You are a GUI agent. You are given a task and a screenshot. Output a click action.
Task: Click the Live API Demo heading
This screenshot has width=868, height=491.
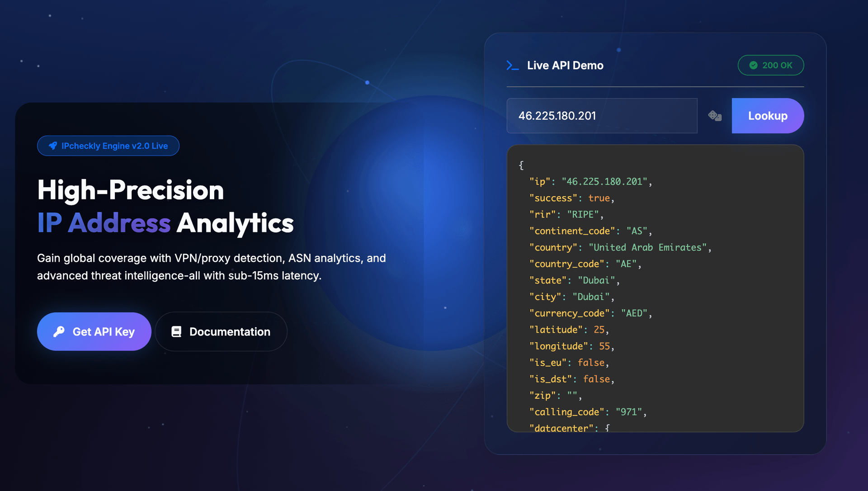[x=565, y=66]
